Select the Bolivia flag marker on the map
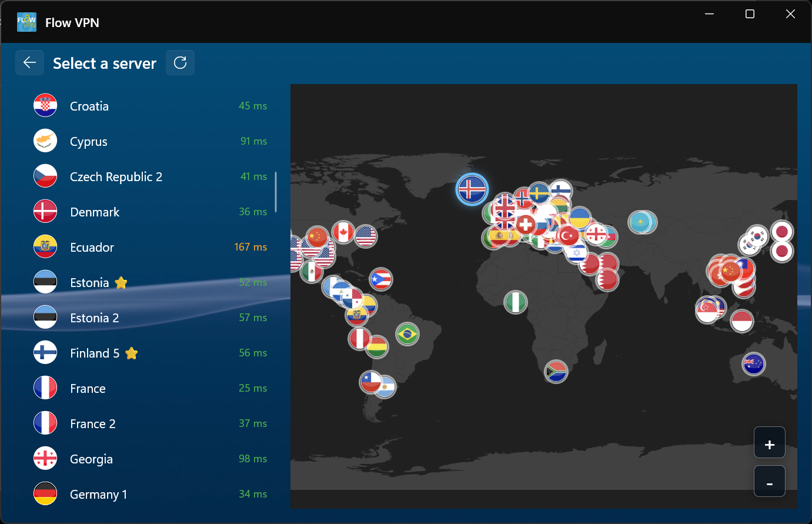Viewport: 812px width, 524px height. point(377,347)
